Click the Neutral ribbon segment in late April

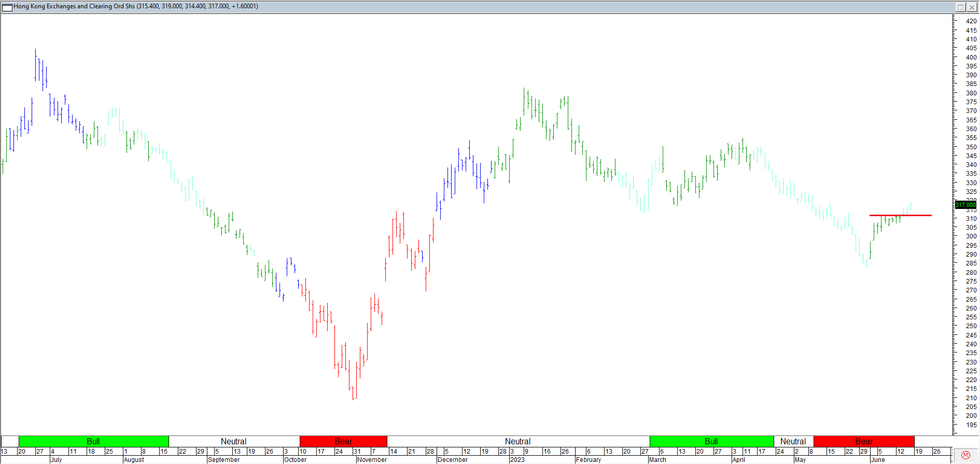click(793, 441)
